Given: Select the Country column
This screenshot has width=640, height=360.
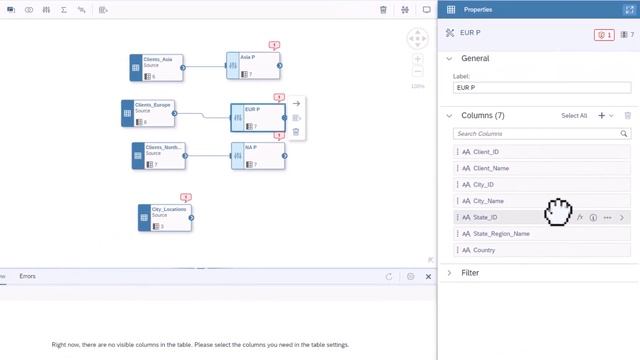Looking at the screenshot, I should (x=542, y=250).
